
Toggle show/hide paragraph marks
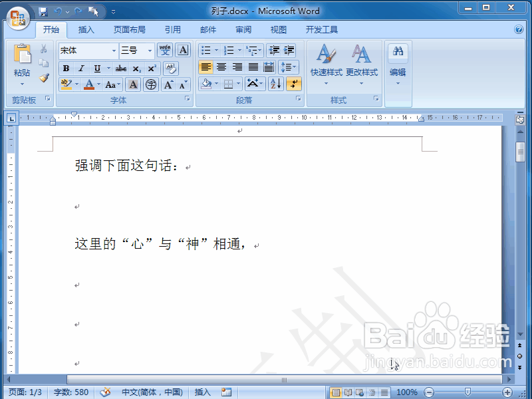coord(294,84)
